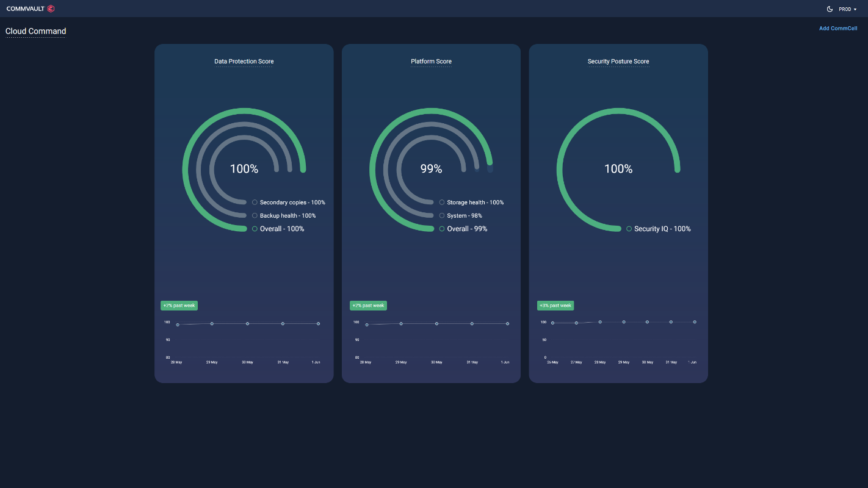Click the 99% Platform Score gauge center

(431, 169)
